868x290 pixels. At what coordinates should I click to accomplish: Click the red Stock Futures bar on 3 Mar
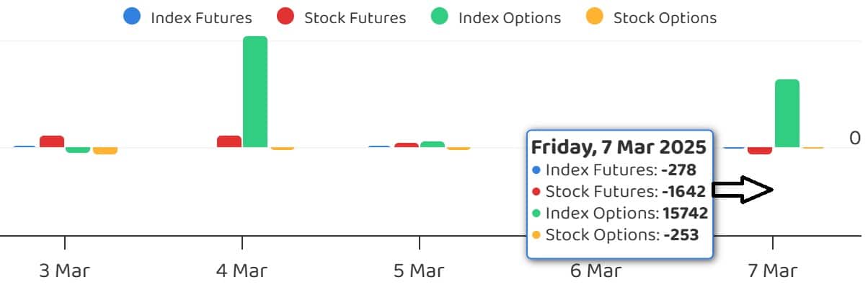coord(52,141)
